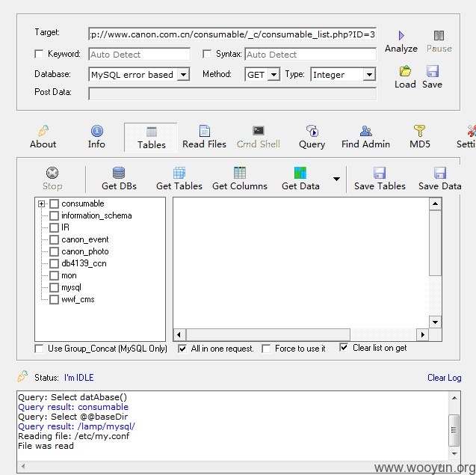Click 'Reading file: /etc/my.conf' log line

74,436
